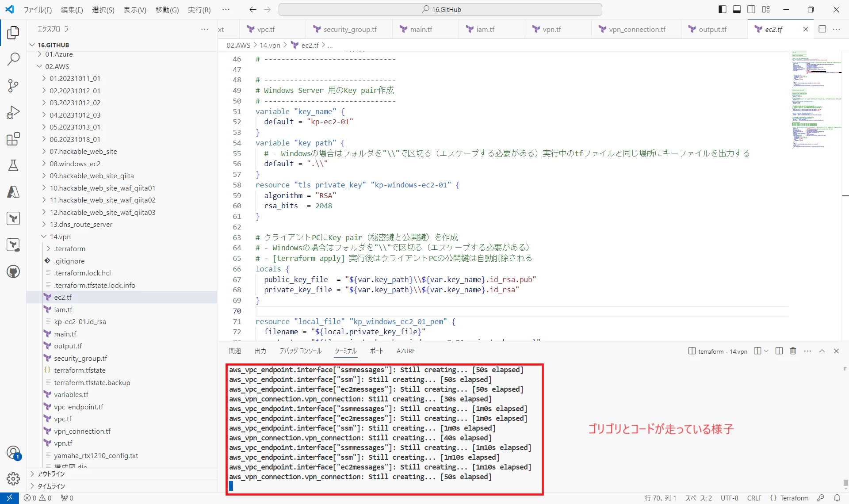Click the remote window status icon

(9, 498)
